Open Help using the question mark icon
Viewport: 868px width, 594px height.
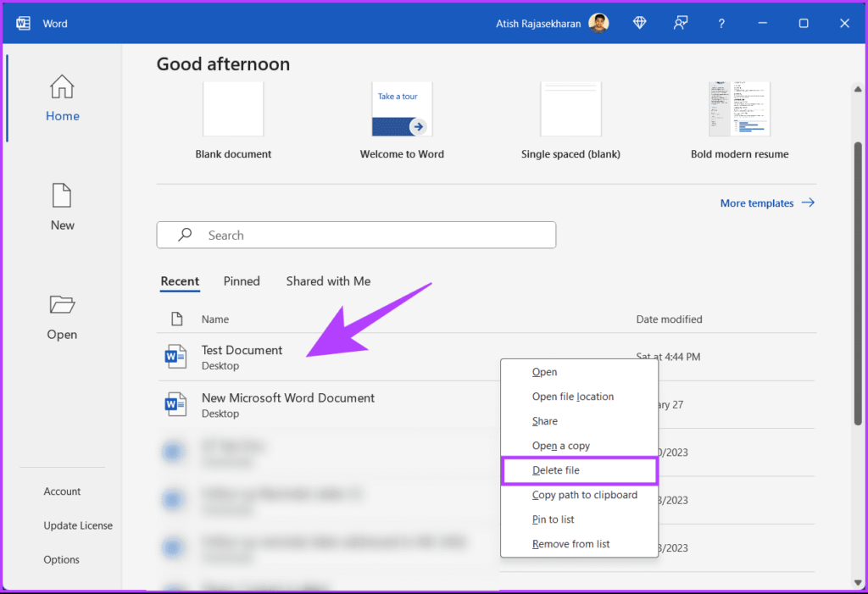[721, 23]
